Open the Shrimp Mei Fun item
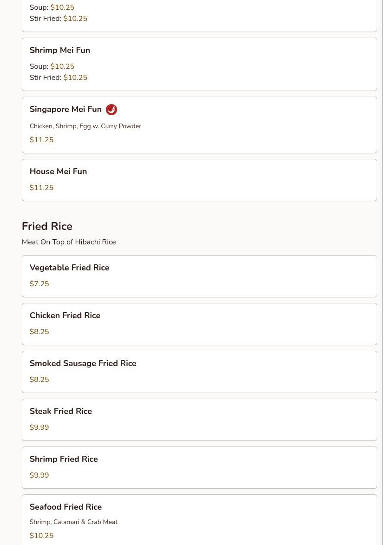 coord(199,64)
